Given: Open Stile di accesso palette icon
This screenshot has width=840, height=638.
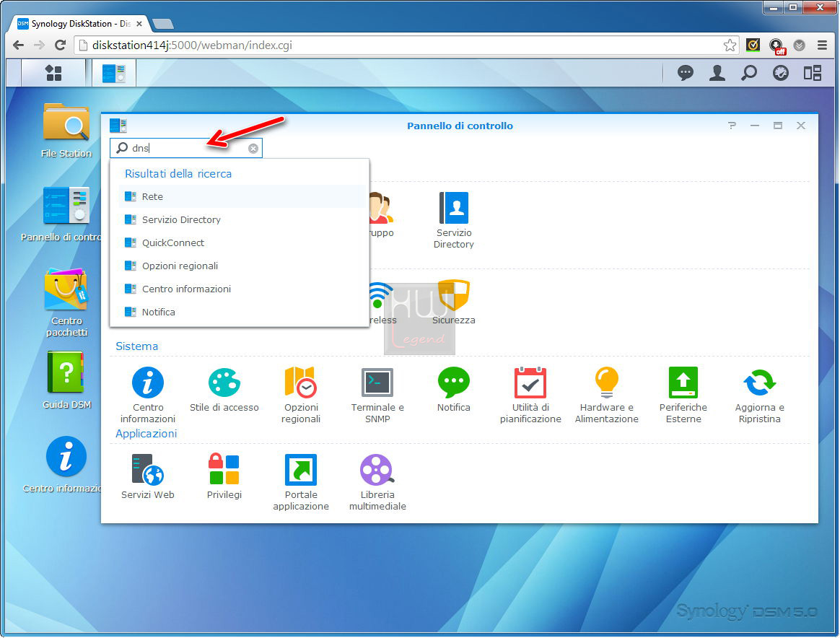Looking at the screenshot, I should point(224,390).
